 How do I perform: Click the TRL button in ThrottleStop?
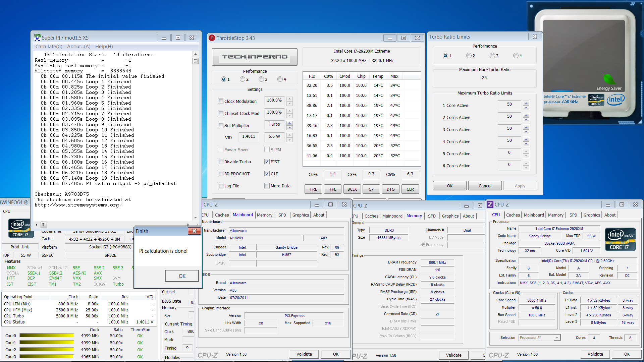tap(313, 189)
